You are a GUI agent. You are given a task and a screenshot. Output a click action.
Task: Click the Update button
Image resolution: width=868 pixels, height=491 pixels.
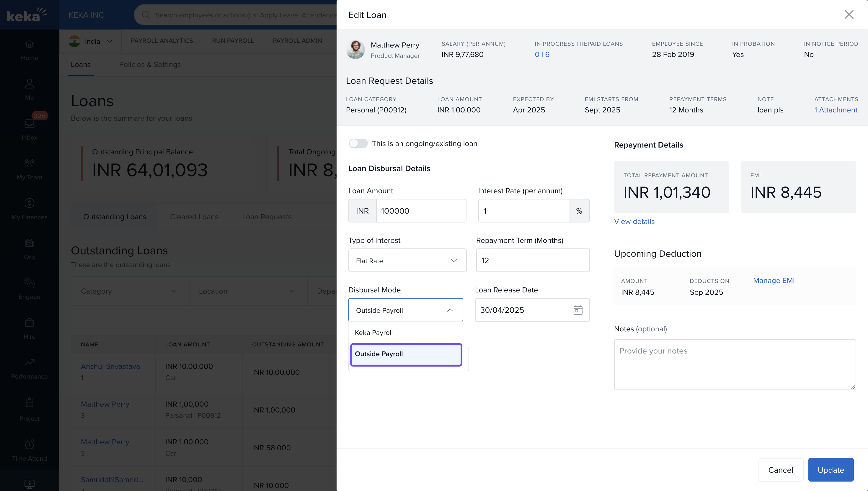tap(831, 470)
